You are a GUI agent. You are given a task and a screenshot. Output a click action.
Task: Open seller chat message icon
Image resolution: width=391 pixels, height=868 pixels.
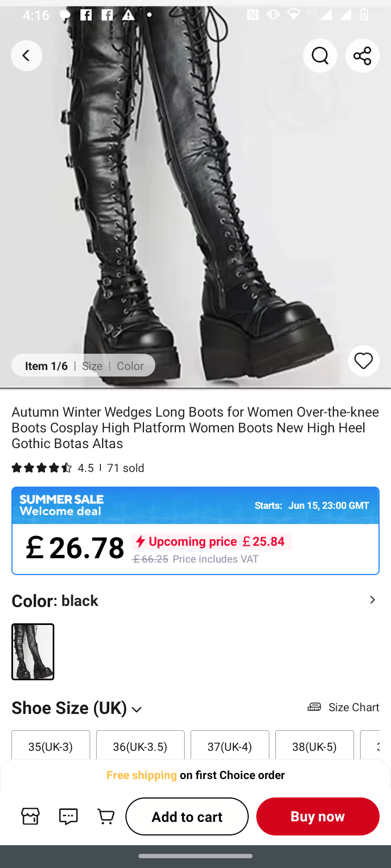click(68, 816)
